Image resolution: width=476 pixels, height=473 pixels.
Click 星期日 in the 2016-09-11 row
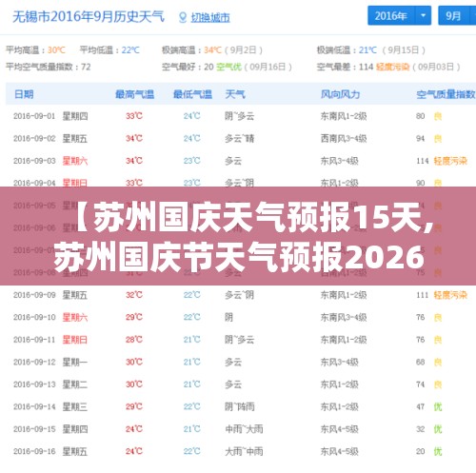[75, 340]
